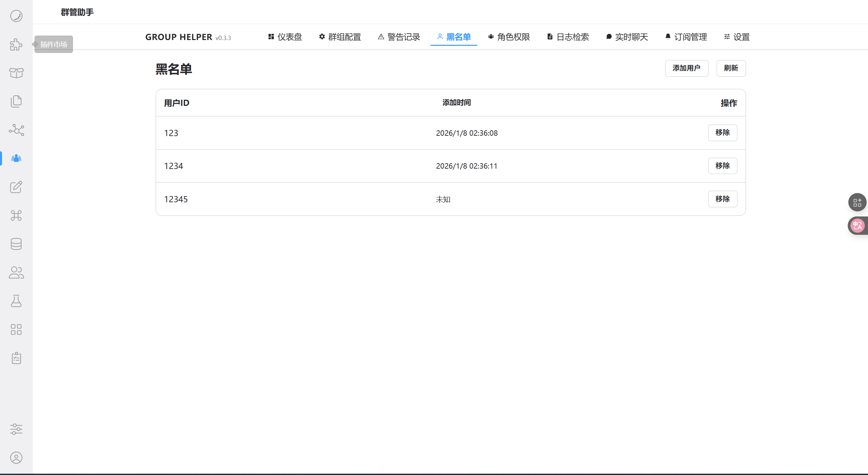
Task: Open the 角色权限 tab
Action: (509, 37)
